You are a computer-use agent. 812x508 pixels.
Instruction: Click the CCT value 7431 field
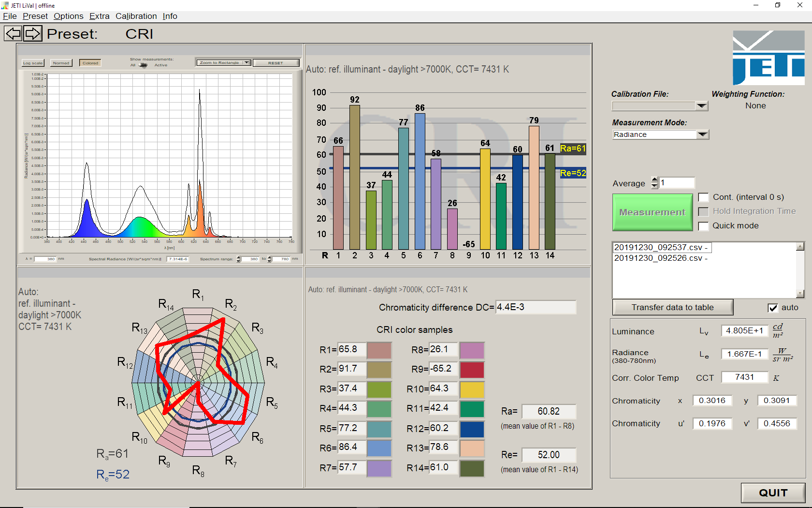click(x=745, y=377)
